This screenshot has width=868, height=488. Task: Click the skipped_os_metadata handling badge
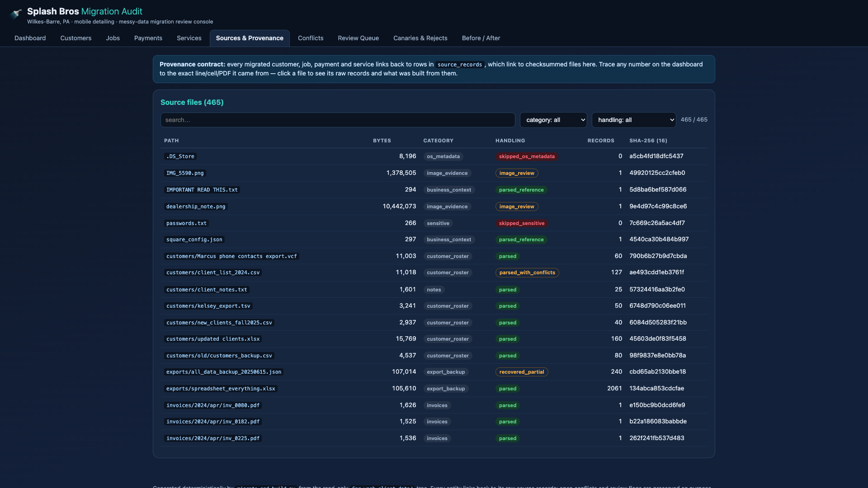527,156
